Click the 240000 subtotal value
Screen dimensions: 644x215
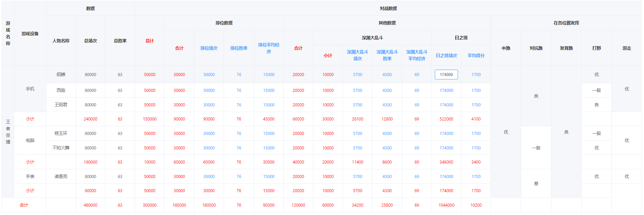(90, 119)
